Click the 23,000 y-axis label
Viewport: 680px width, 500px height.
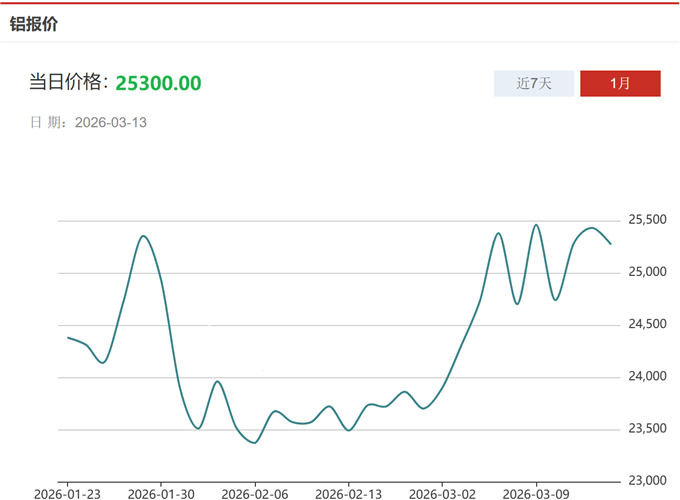tap(647, 481)
